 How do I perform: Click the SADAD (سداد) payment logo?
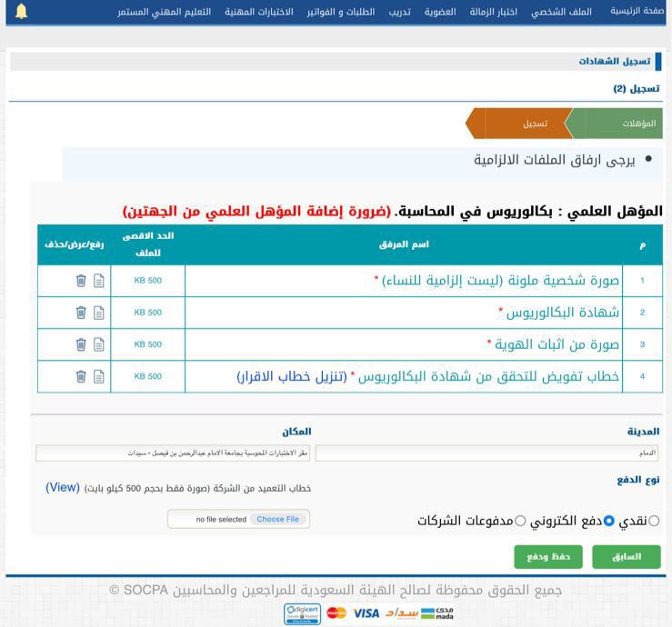click(x=402, y=612)
